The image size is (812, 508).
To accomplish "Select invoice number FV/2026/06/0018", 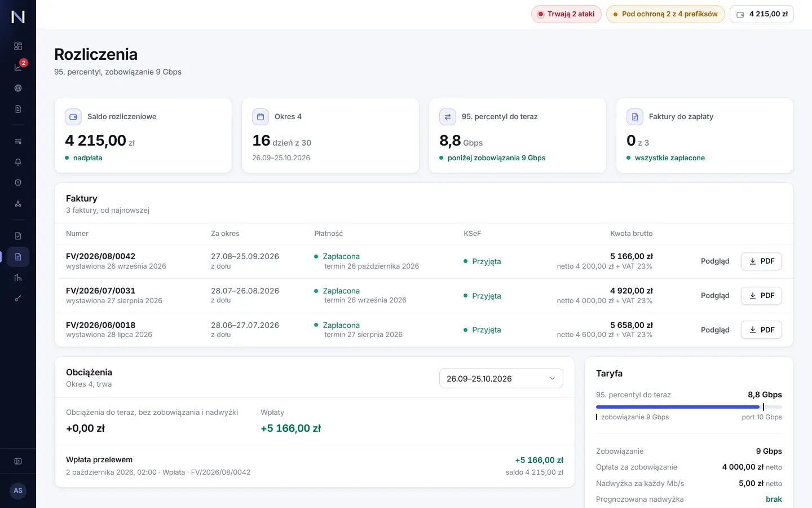I will [100, 325].
